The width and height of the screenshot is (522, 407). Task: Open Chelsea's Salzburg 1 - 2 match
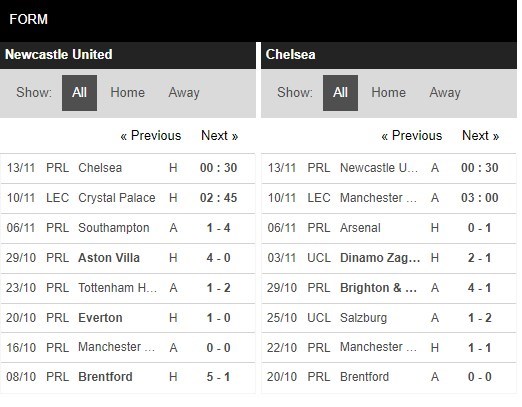(389, 318)
